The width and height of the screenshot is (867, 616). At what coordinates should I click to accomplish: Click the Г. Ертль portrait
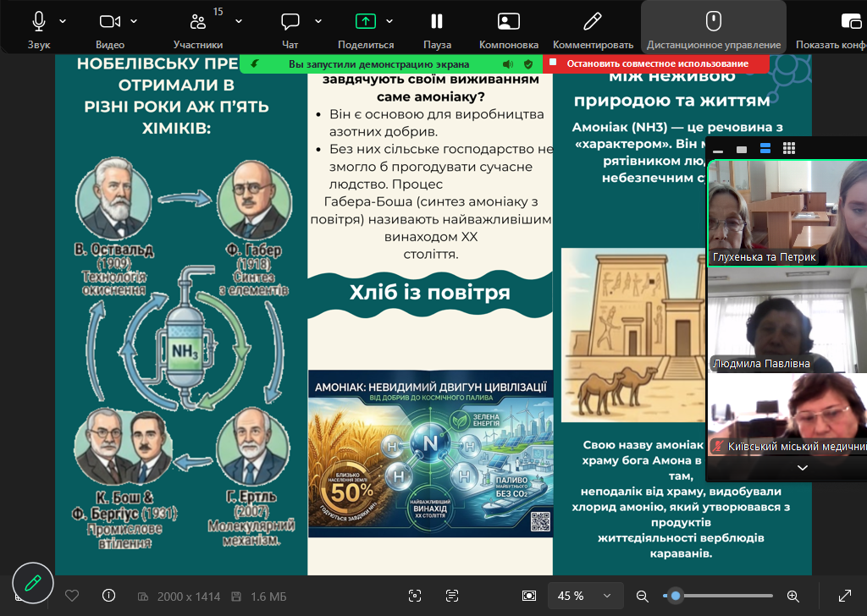point(252,447)
